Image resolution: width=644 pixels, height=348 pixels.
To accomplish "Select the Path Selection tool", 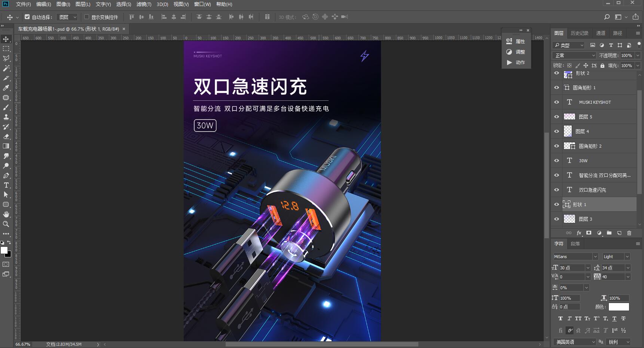I will (6, 195).
